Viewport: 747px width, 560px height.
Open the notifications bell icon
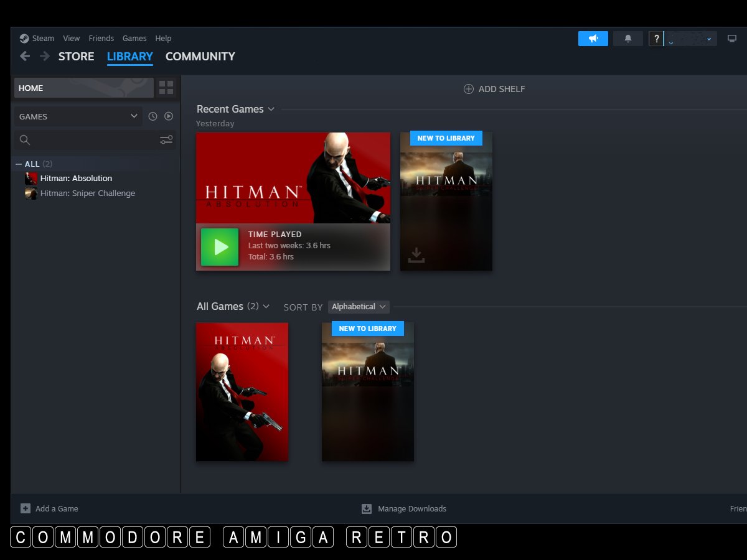[627, 39]
